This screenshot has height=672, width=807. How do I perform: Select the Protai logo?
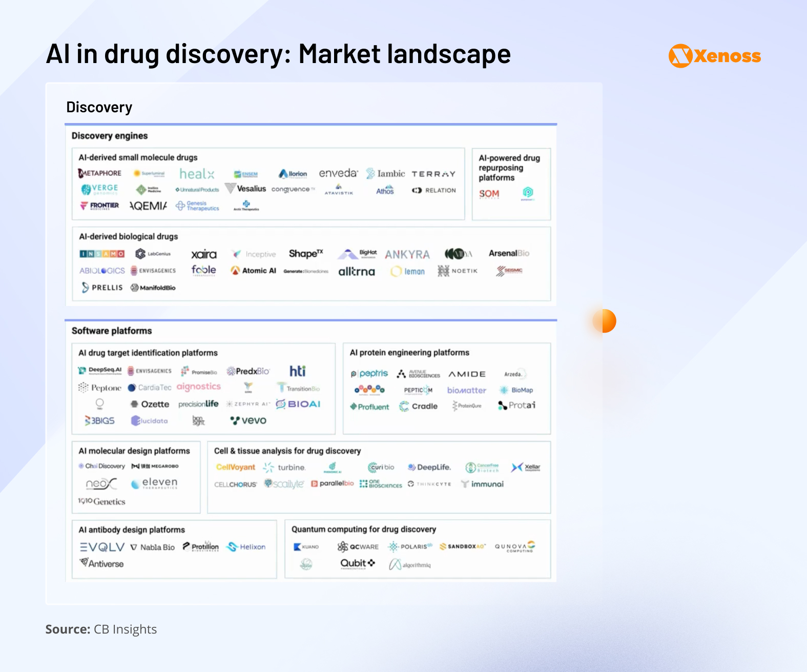pos(516,405)
